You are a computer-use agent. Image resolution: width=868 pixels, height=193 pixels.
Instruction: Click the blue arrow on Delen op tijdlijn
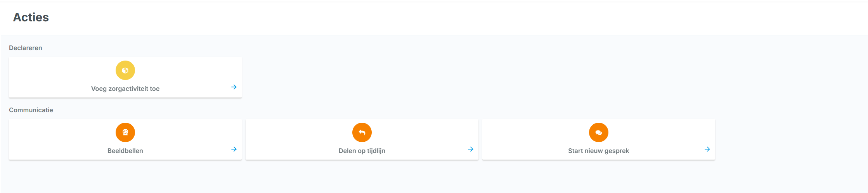point(471,149)
